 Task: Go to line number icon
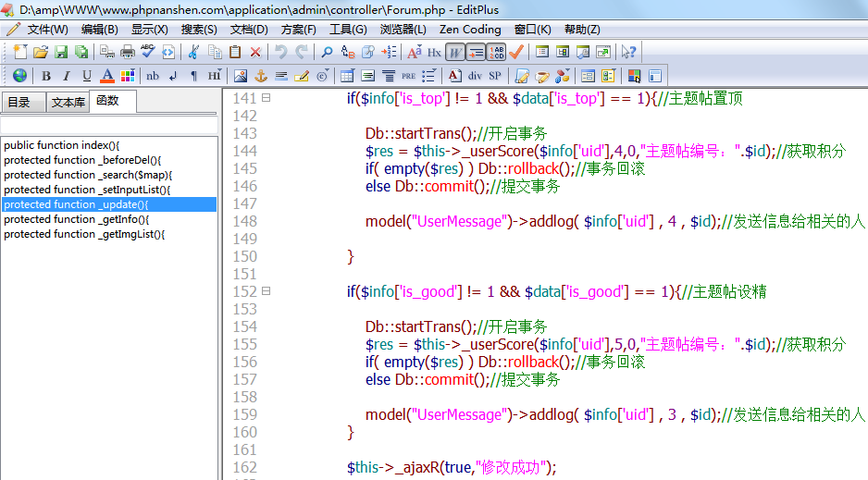(x=389, y=52)
